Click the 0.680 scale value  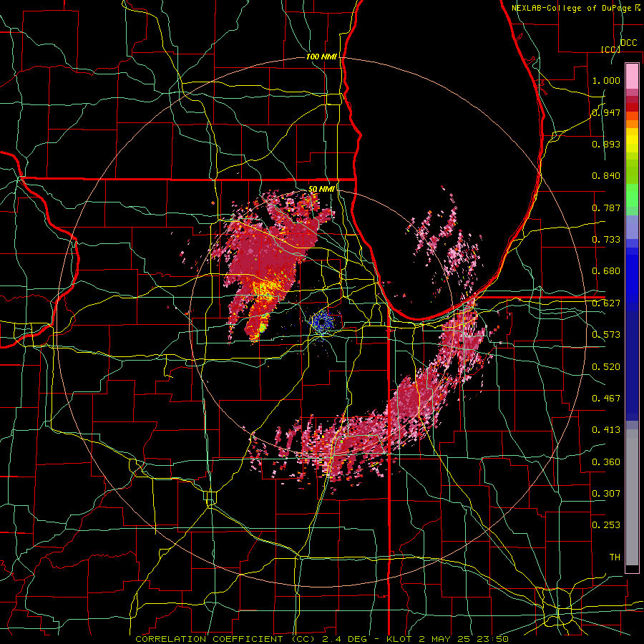606,271
